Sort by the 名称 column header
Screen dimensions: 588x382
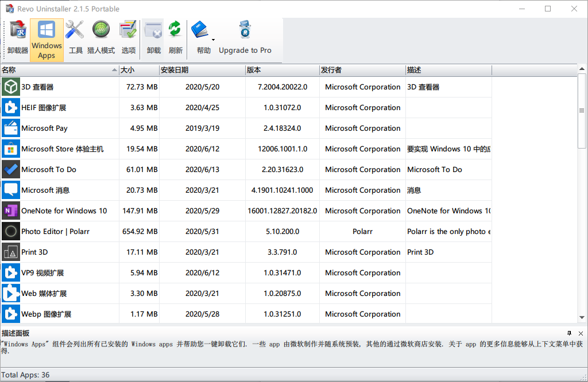(60, 70)
